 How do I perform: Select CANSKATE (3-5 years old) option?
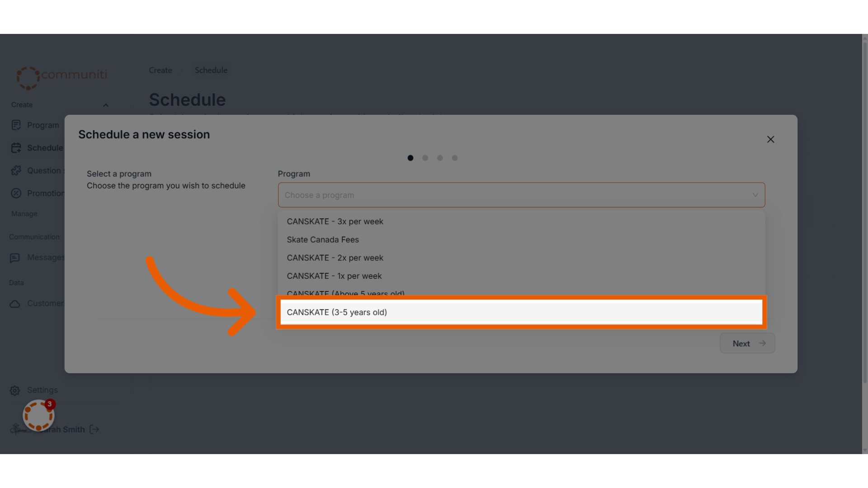(x=521, y=312)
